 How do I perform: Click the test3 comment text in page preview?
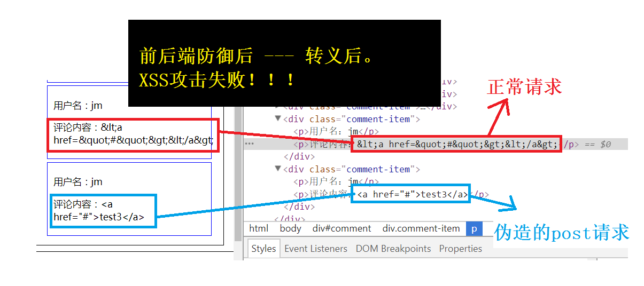point(103,211)
